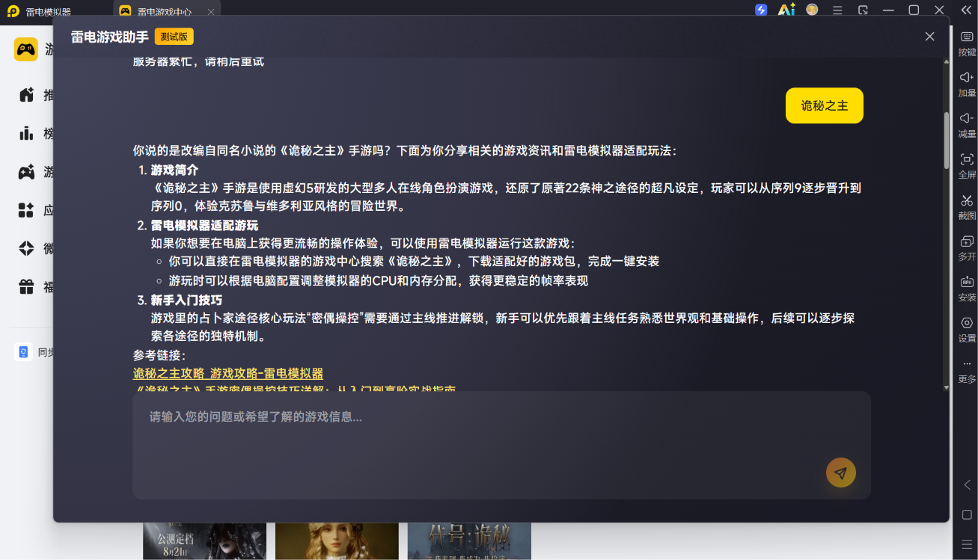Open 设置 settings in the right sidebar

967,330
